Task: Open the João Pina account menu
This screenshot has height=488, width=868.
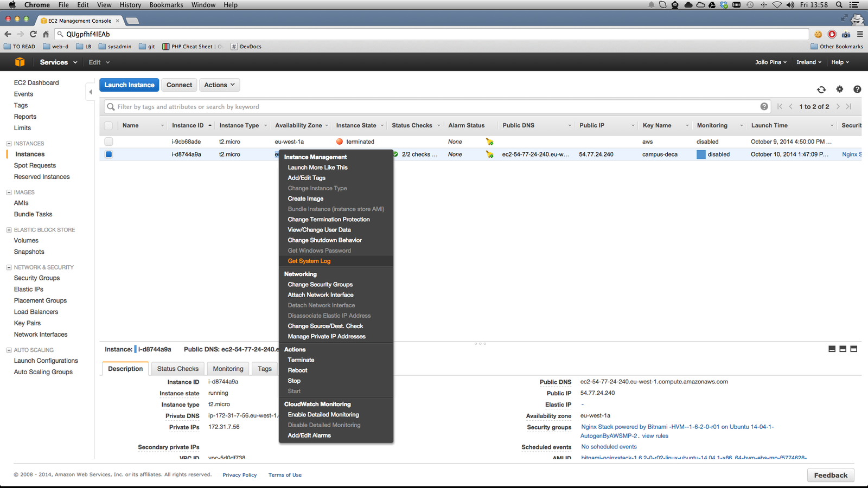Action: click(770, 62)
